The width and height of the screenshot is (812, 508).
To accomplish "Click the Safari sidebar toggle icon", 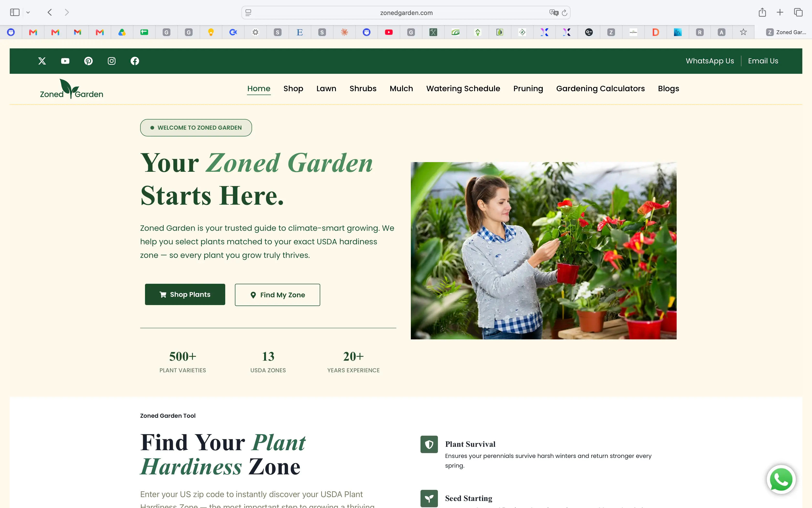I will 15,12.
